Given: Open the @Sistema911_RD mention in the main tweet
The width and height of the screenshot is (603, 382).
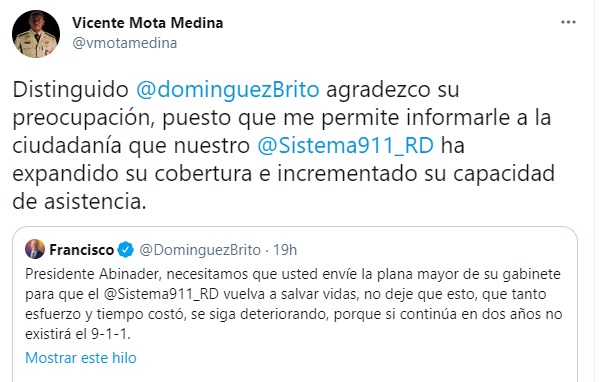Looking at the screenshot, I should click(x=345, y=145).
